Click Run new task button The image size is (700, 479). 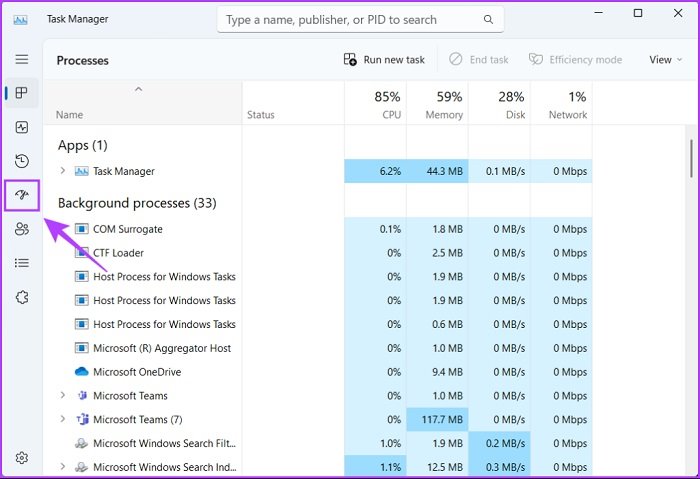[x=384, y=59]
